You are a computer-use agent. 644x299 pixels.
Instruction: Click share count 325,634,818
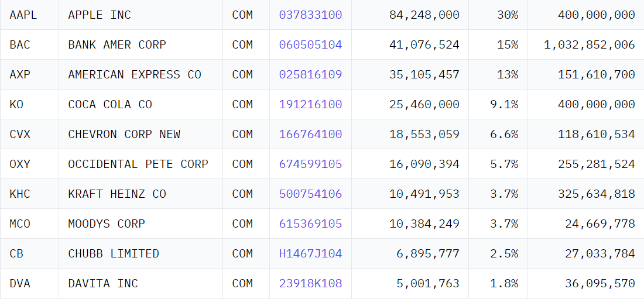597,194
